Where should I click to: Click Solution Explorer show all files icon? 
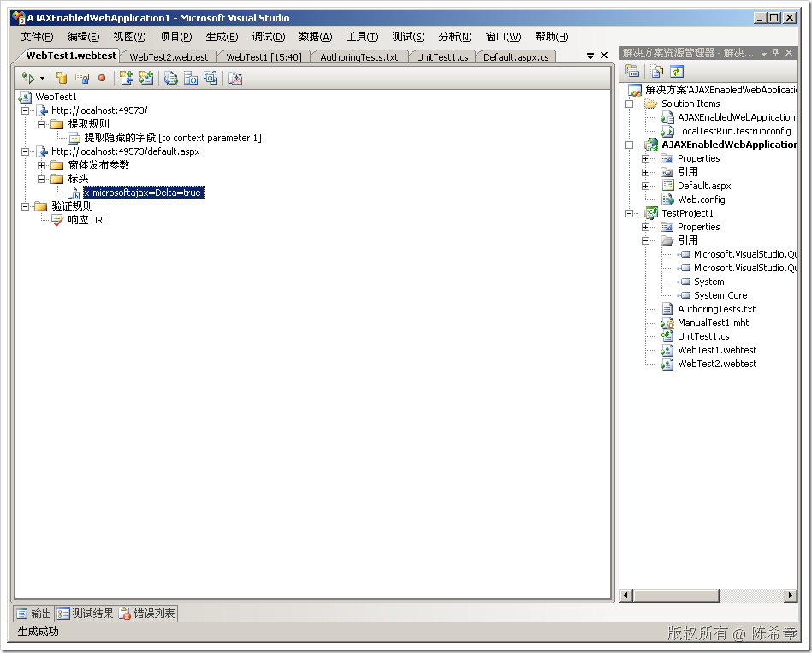coord(656,71)
